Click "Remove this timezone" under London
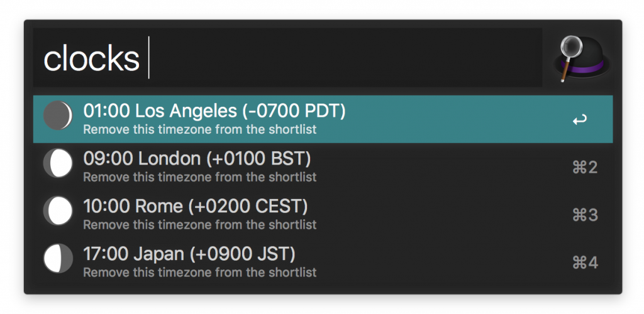 (x=199, y=177)
